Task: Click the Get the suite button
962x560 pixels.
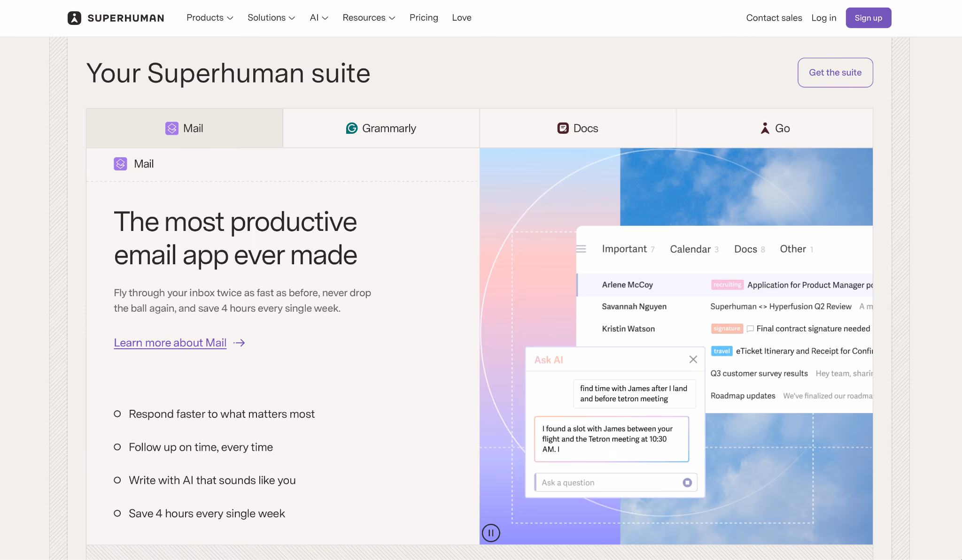Action: pyautogui.click(x=835, y=73)
